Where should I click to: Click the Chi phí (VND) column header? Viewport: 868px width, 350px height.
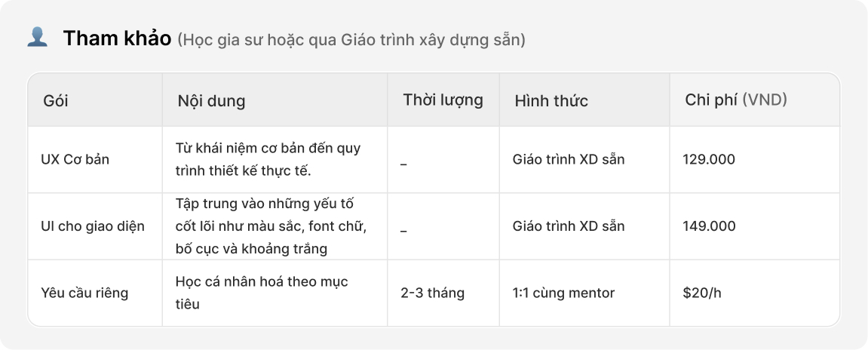[735, 100]
